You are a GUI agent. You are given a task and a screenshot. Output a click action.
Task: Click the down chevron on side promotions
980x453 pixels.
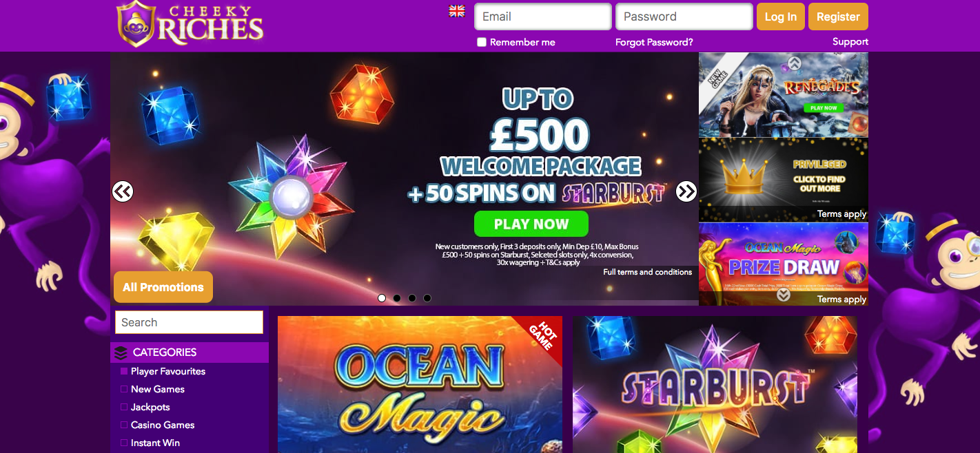(784, 295)
